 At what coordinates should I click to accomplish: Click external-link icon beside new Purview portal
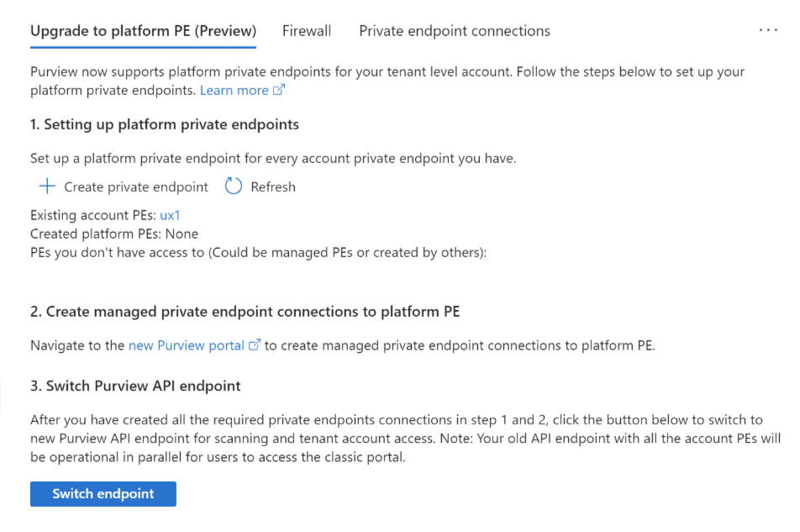coord(255,345)
